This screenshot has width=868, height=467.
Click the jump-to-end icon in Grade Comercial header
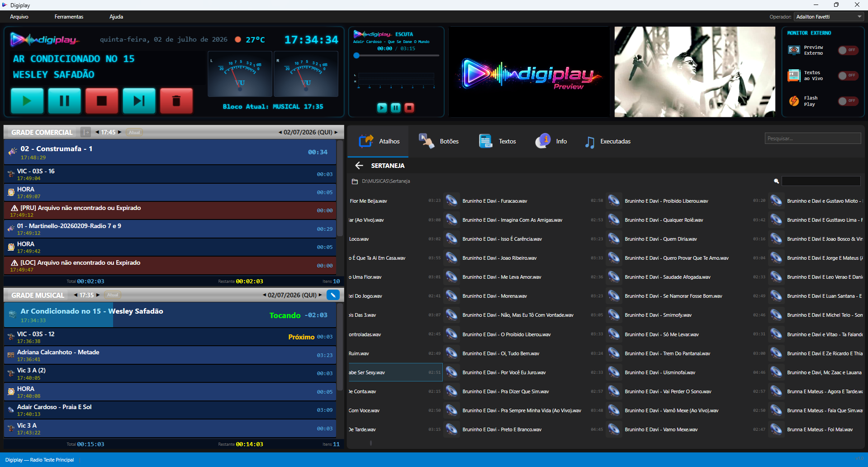click(x=85, y=132)
